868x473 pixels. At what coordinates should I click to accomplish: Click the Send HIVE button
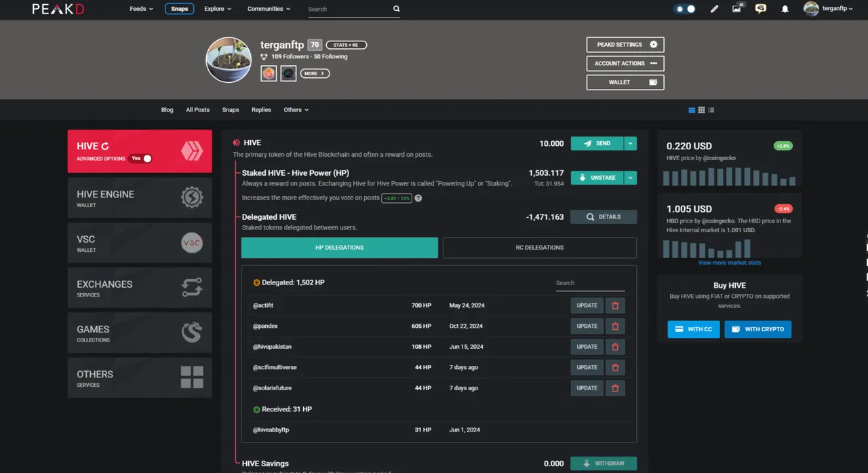pos(597,143)
